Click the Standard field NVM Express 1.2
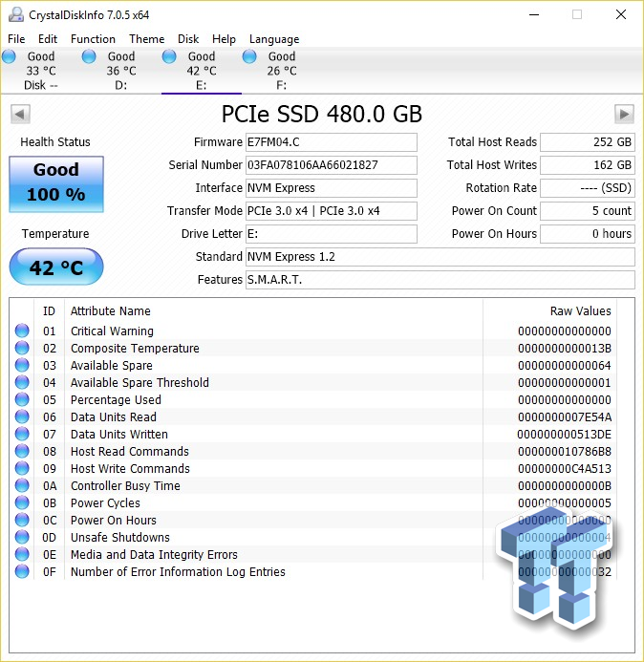 pyautogui.click(x=440, y=257)
